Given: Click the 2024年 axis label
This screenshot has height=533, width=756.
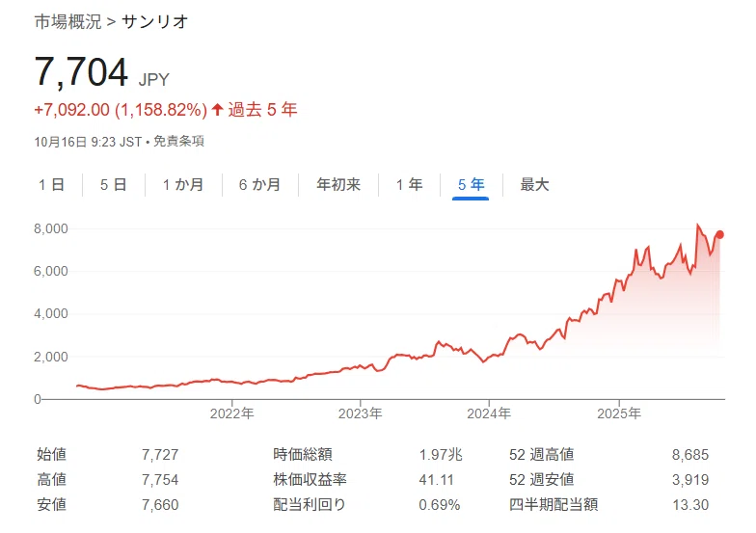Looking at the screenshot, I should pos(489,413).
